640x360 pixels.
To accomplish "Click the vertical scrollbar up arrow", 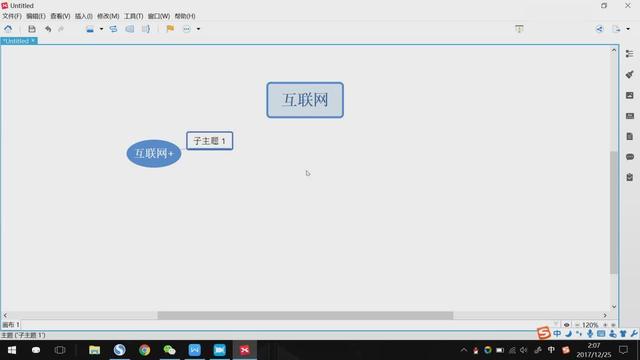I will coord(614,50).
